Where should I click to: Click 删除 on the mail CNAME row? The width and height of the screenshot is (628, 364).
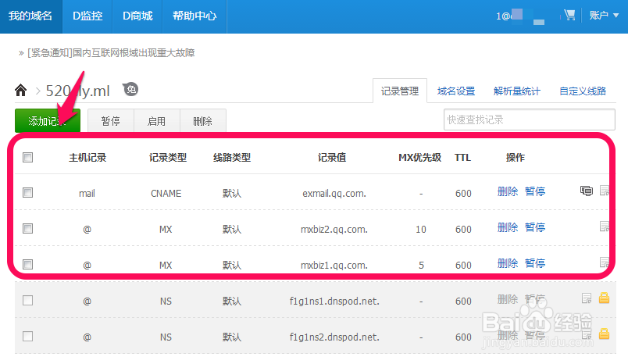click(508, 191)
